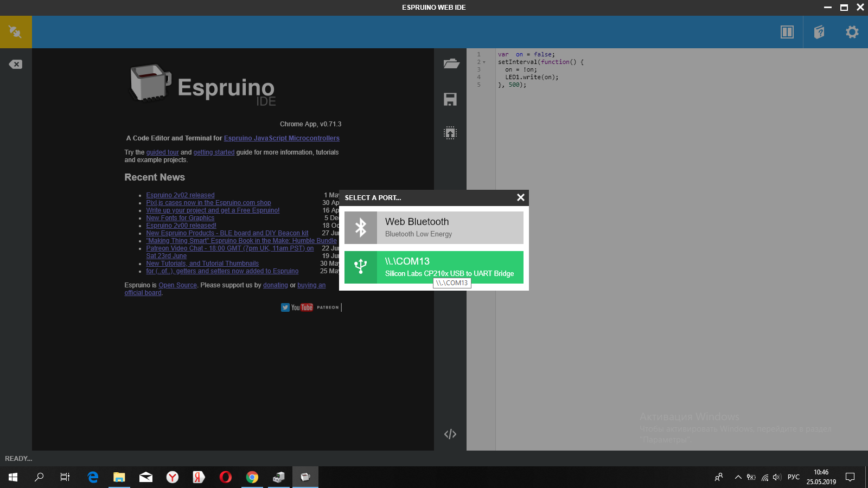868x488 pixels.
Task: Open Espruino 2v00 released! link
Action: tap(181, 226)
